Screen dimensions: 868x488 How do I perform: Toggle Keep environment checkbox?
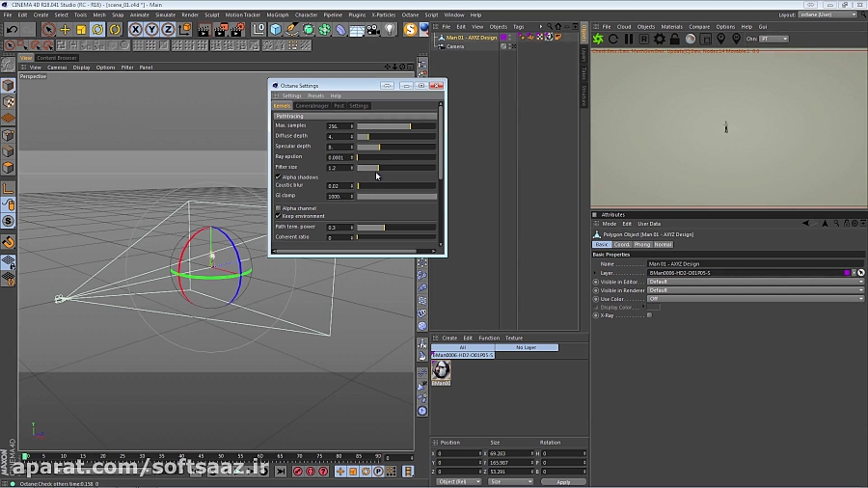pos(279,216)
